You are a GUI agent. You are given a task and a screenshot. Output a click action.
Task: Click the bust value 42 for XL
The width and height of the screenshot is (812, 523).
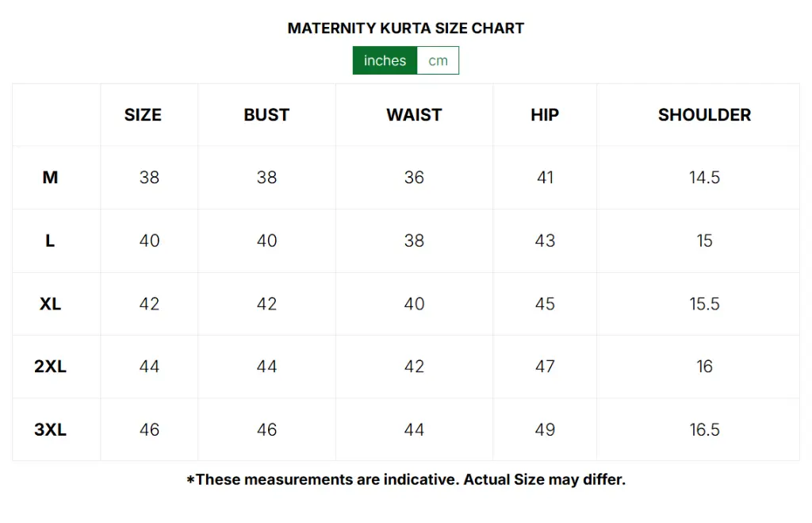pos(266,303)
